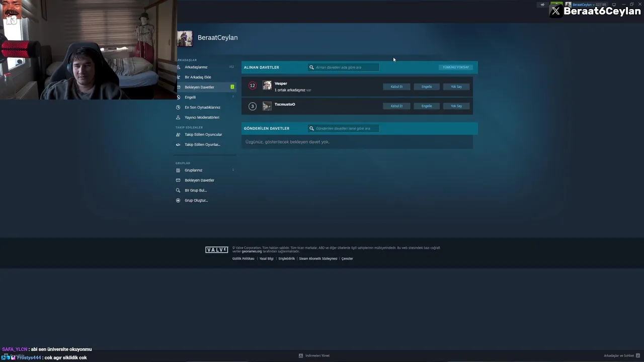Viewport: 644px width, 362px height.
Task: Open En Son Oynadıklarınız
Action: pyautogui.click(x=202, y=107)
